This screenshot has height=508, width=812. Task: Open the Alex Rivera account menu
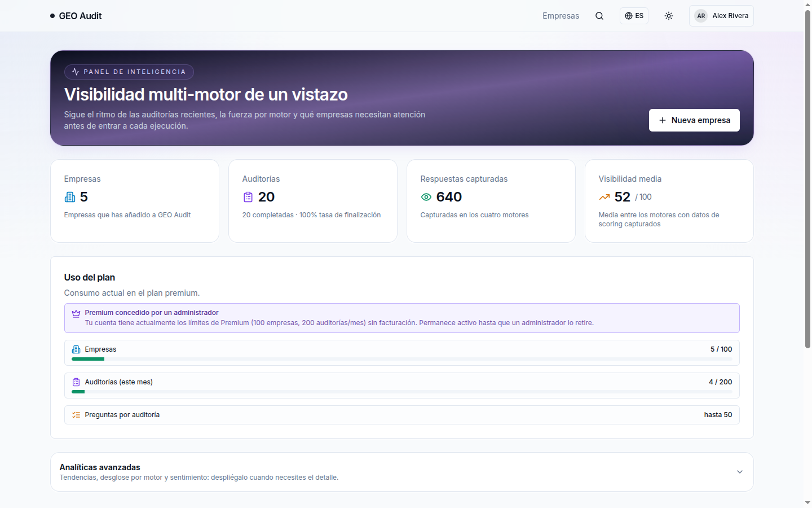[721, 16]
